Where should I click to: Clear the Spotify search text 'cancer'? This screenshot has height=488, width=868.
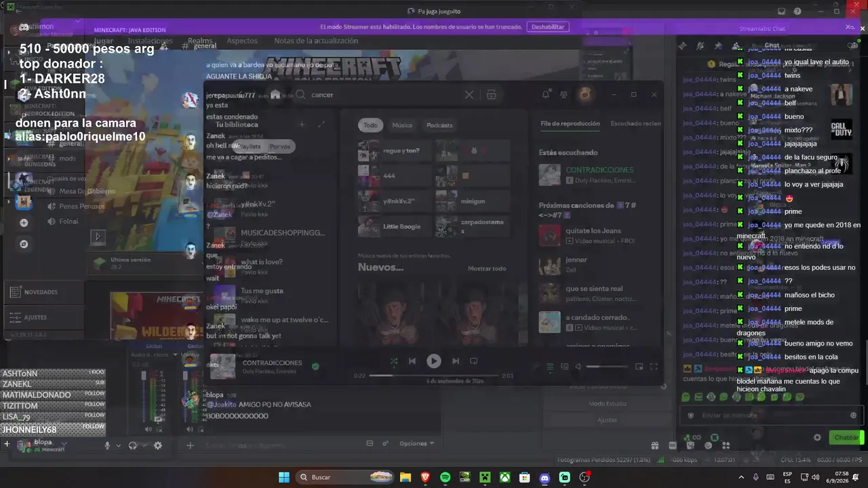[469, 95]
